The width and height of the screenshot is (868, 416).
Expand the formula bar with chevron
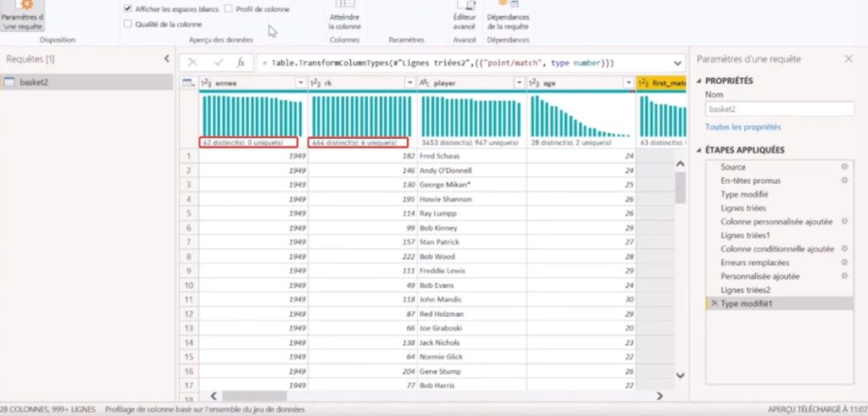point(677,63)
